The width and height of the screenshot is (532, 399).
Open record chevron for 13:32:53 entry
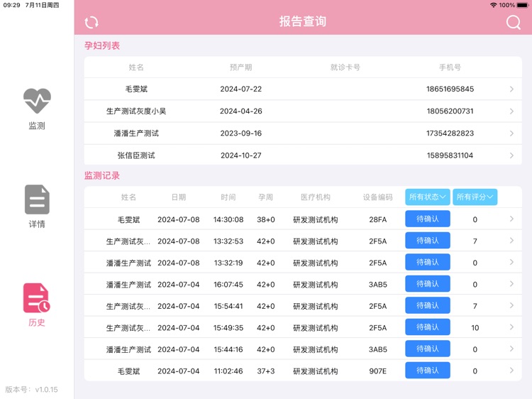pyautogui.click(x=511, y=241)
